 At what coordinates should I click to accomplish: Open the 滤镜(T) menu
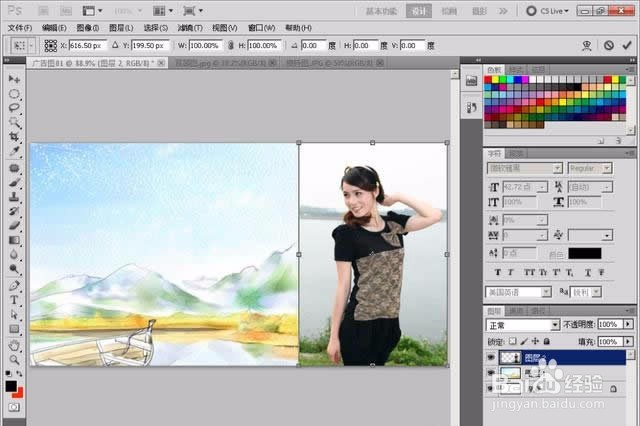190,28
